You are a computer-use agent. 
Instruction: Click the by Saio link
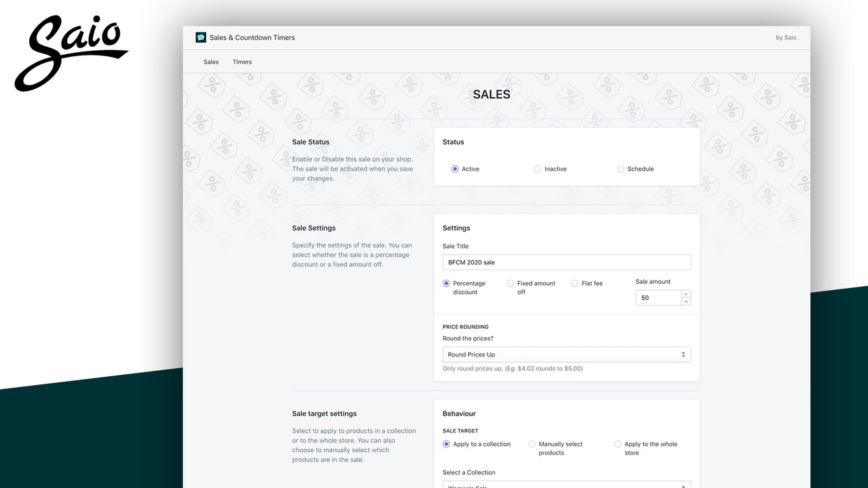pos(785,37)
